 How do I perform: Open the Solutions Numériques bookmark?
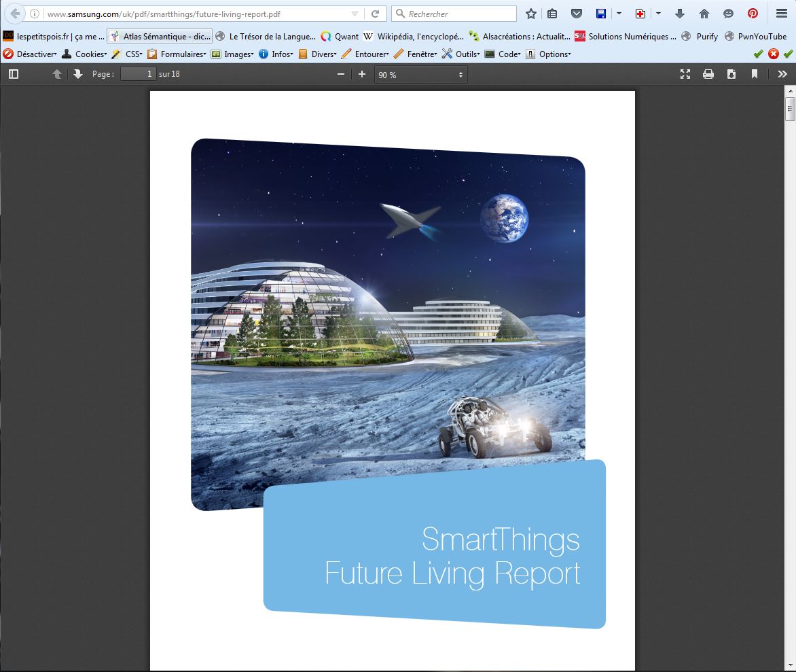pos(626,37)
